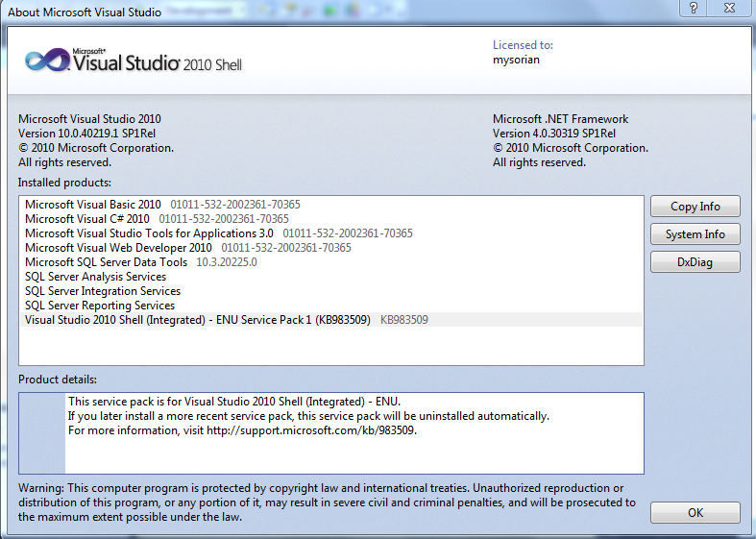Click the Microsoft .NET Framework heading
The image size is (756, 539).
[x=560, y=119]
